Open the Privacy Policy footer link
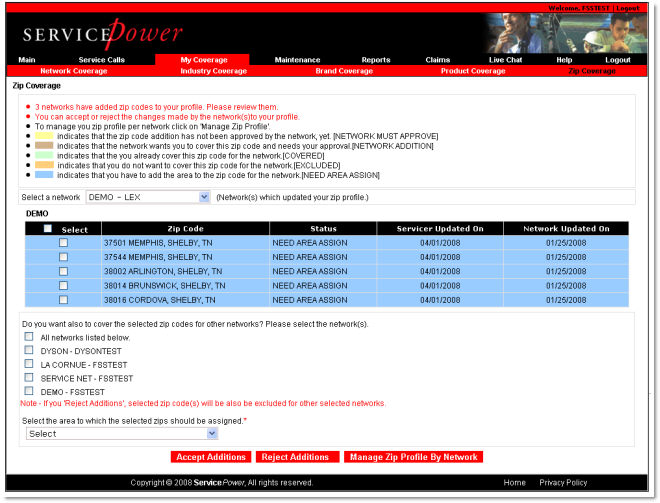 click(563, 482)
